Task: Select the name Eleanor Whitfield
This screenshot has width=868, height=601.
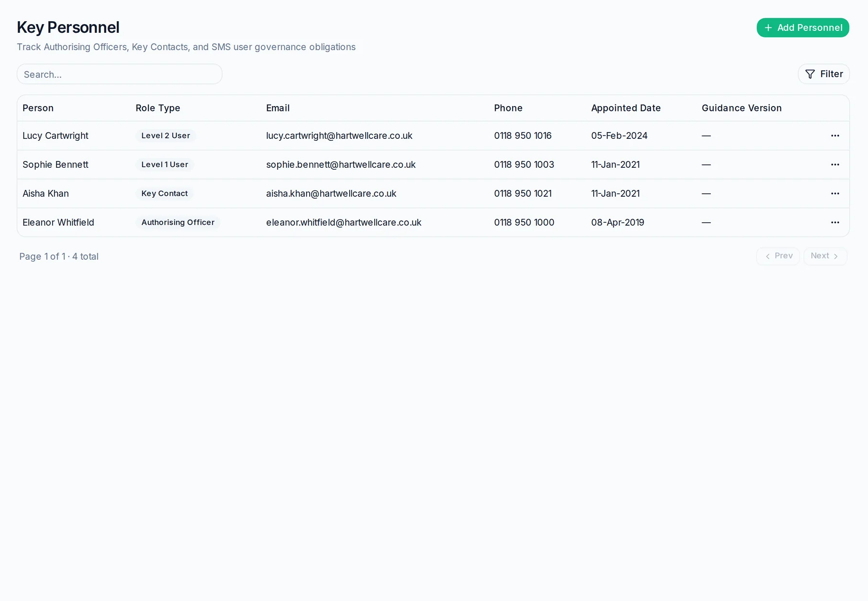Action: click(58, 223)
